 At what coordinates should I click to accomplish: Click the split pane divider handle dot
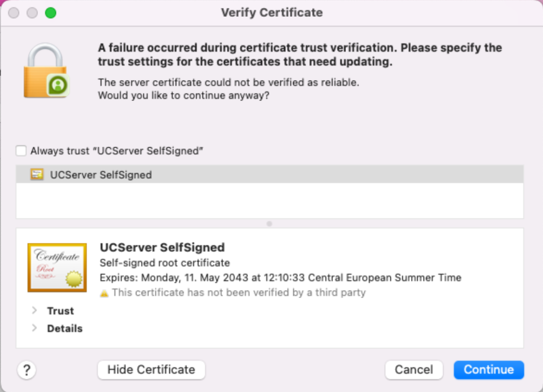pyautogui.click(x=269, y=223)
